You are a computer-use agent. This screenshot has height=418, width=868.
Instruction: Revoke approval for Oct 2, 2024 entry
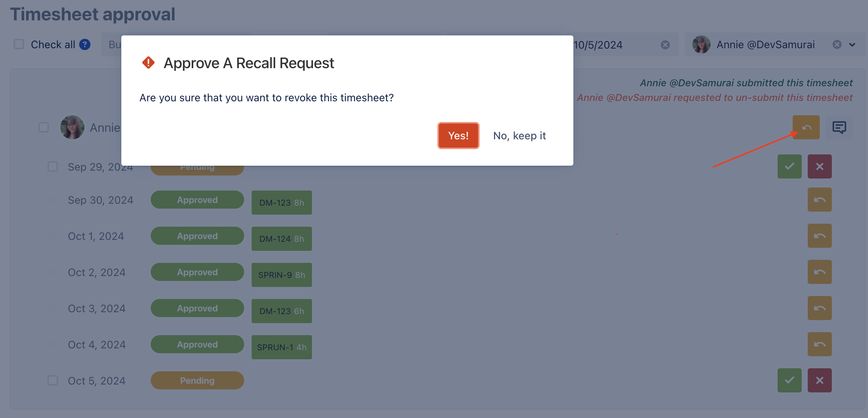click(819, 272)
